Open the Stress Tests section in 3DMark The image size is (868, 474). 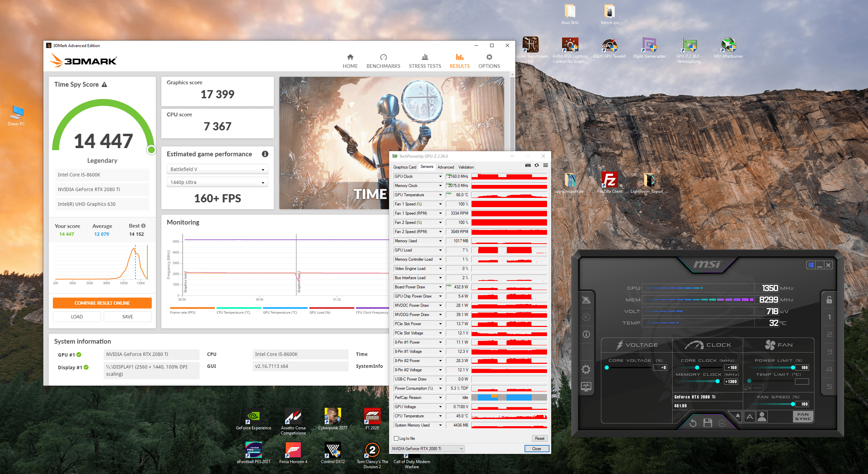click(425, 61)
